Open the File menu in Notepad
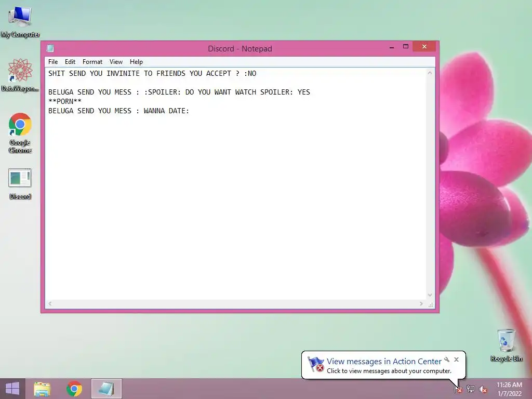This screenshot has height=399, width=532. coord(53,62)
